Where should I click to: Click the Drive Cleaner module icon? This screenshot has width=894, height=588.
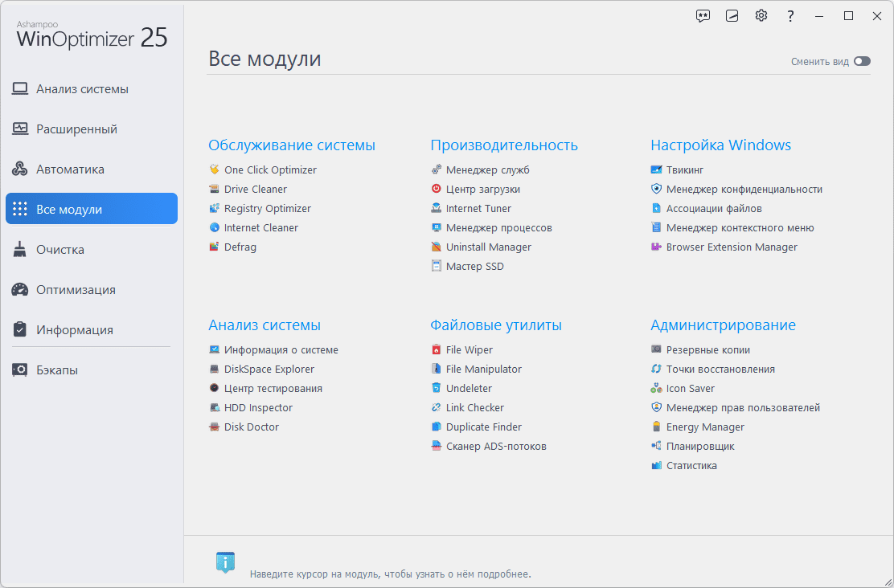point(214,189)
